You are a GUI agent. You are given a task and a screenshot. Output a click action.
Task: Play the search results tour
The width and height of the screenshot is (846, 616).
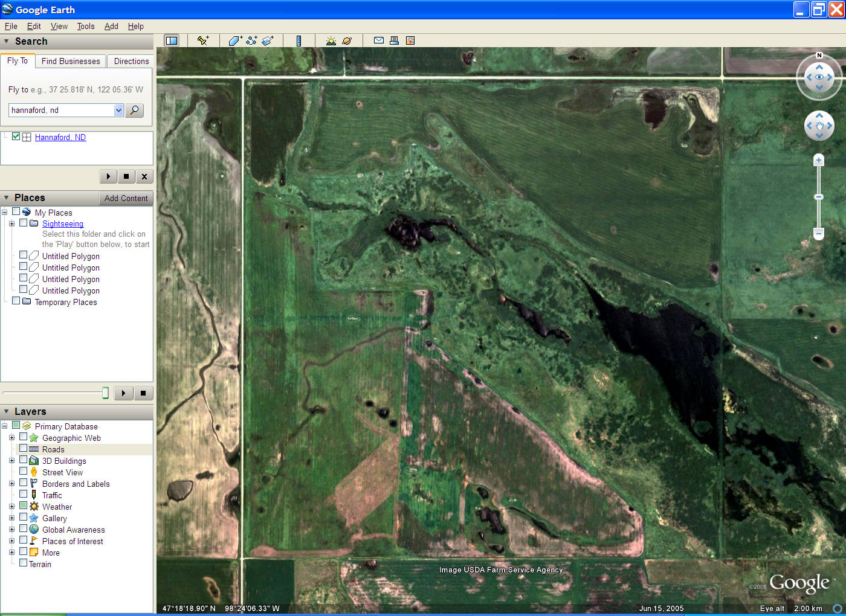click(108, 176)
